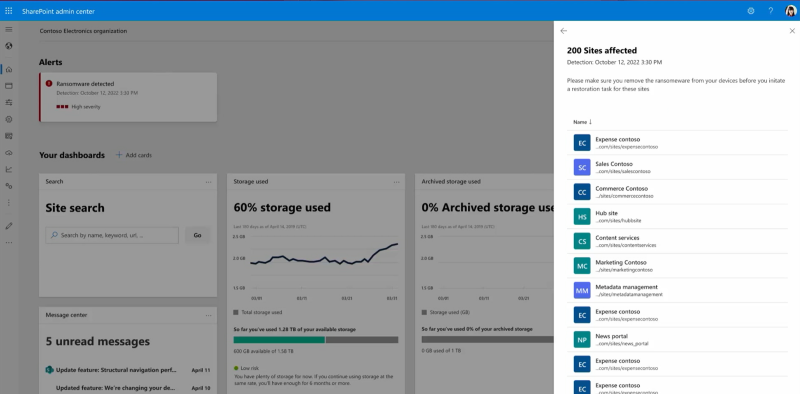Click Show all ellipsis in sidebar
Viewport: 800px width, 394px height.
coord(9,242)
